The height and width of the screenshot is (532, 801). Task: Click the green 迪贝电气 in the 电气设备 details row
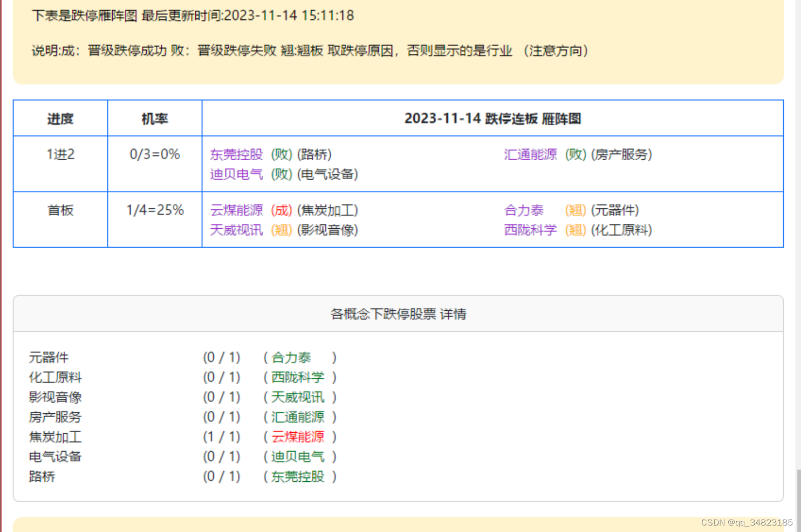click(298, 457)
